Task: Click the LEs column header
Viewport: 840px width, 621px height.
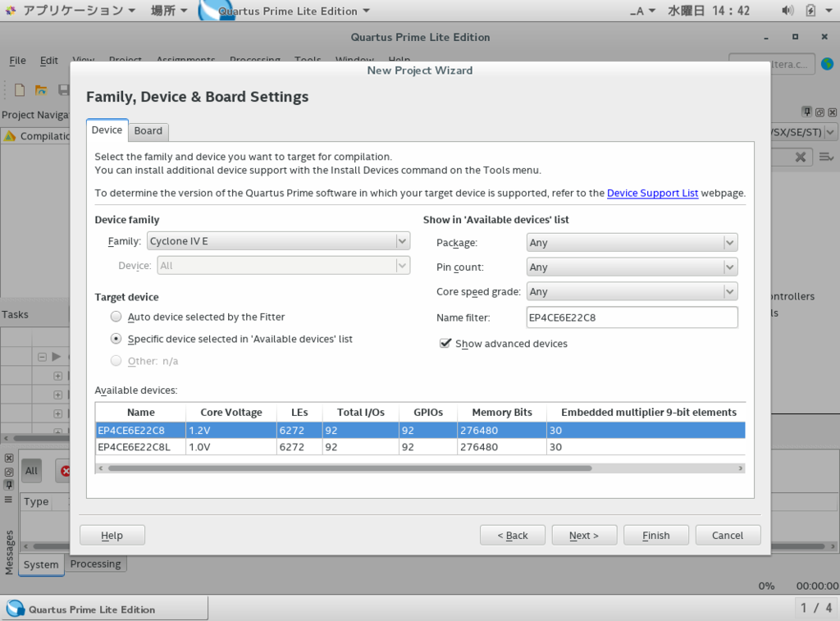Action: [x=299, y=412]
